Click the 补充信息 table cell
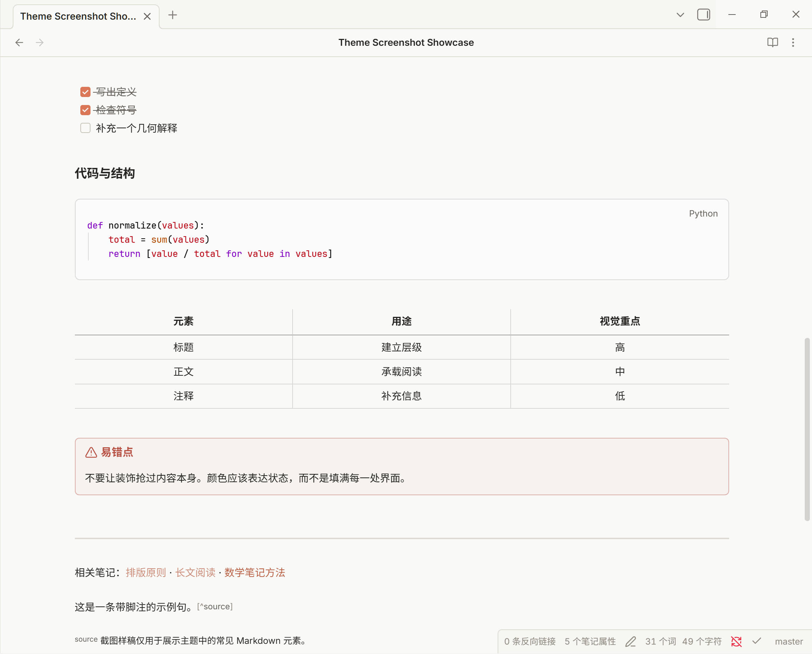The width and height of the screenshot is (812, 654). [x=402, y=396]
